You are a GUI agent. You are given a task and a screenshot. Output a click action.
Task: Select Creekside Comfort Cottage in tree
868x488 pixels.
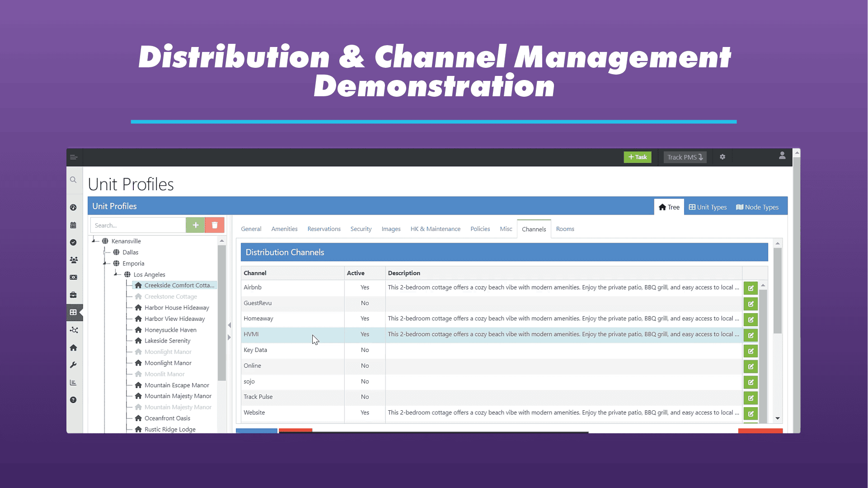coord(174,286)
